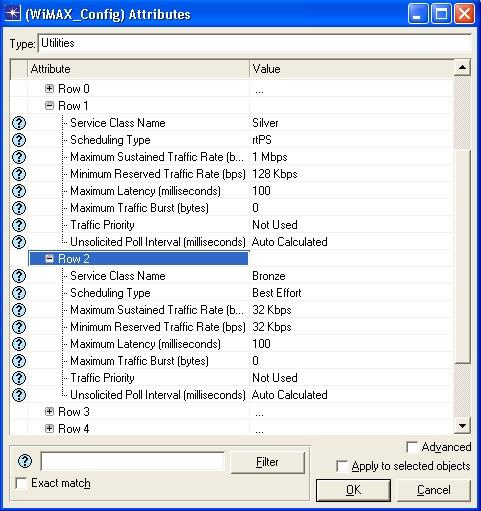Expand Row 4 in the attribute tree
The height and width of the screenshot is (511, 481).
(x=49, y=429)
